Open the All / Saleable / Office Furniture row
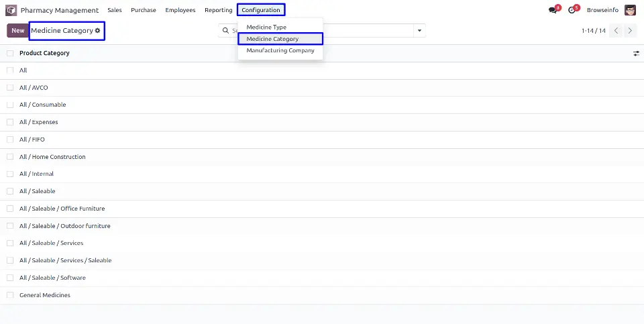The image size is (644, 324). 322,209
